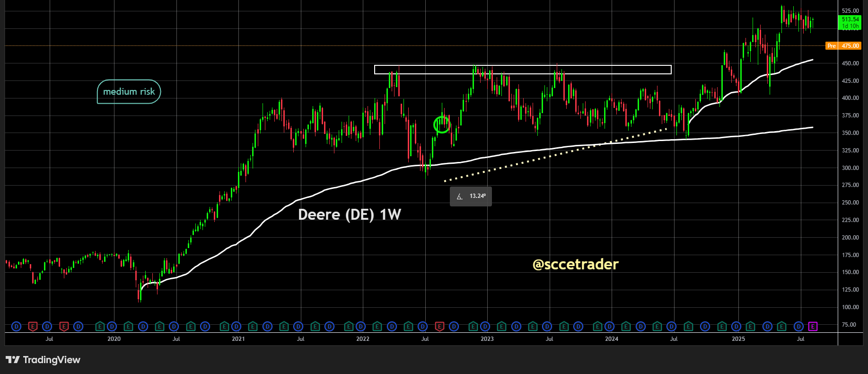Click the 300.00 price axis label
This screenshot has width=868, height=374.
coord(850,168)
